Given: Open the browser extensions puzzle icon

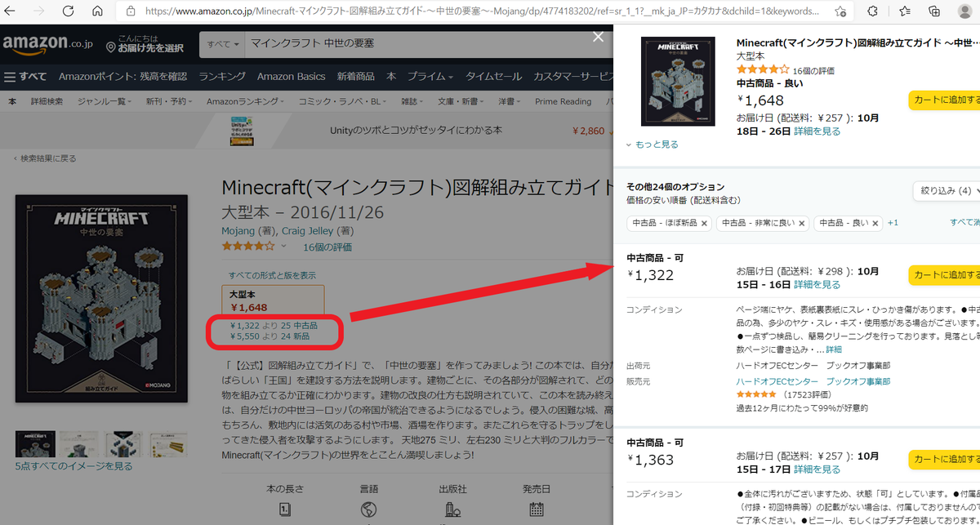Looking at the screenshot, I should [x=873, y=11].
